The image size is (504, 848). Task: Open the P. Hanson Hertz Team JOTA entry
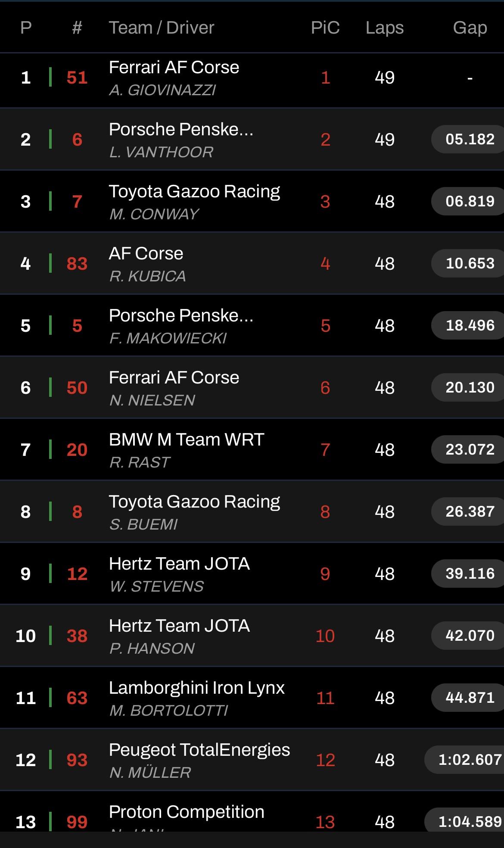click(x=252, y=636)
